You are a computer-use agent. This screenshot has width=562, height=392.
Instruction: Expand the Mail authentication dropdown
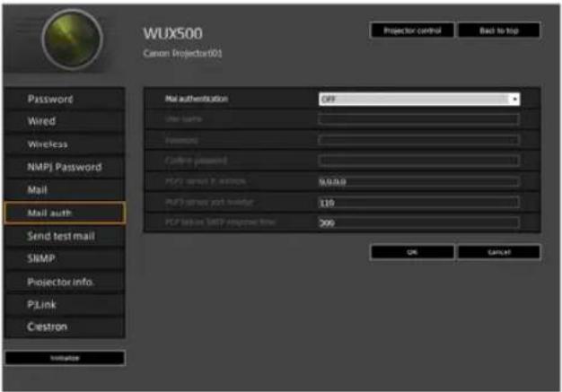click(x=419, y=100)
